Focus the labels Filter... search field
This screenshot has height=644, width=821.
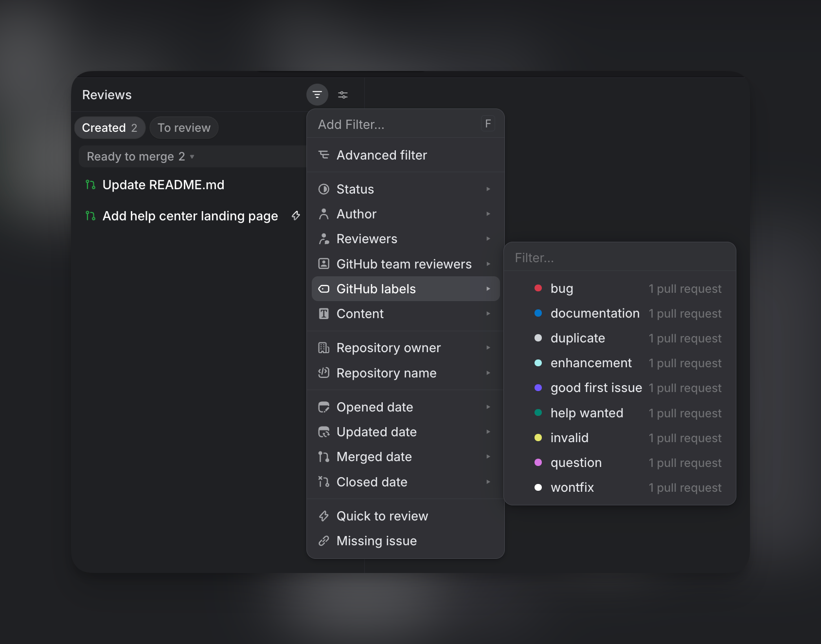620,258
